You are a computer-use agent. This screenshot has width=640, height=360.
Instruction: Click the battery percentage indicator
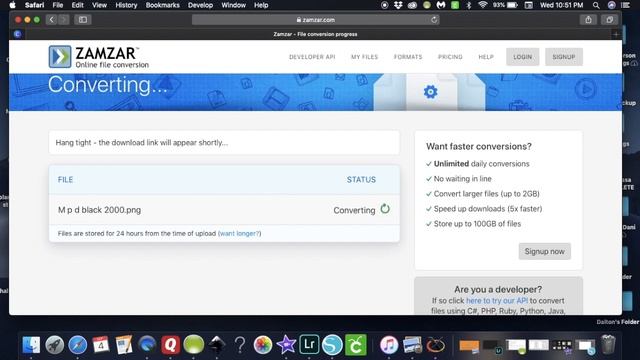505,5
